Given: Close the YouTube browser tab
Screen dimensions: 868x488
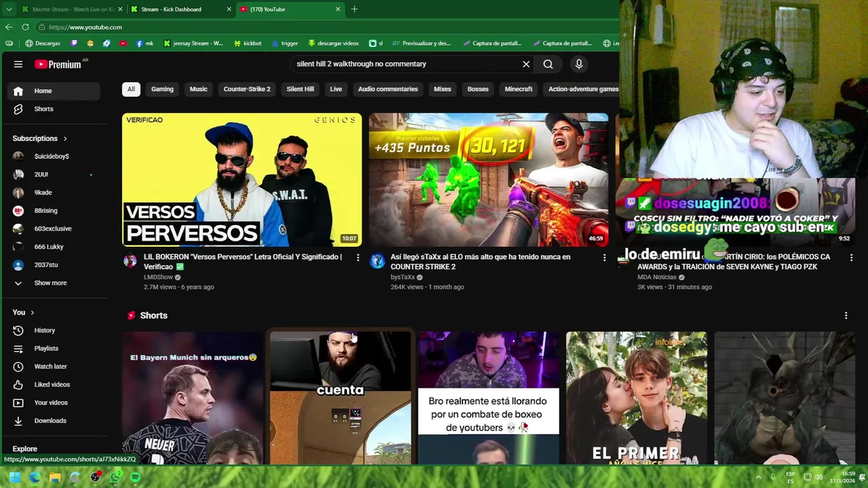Looking at the screenshot, I should click(338, 9).
